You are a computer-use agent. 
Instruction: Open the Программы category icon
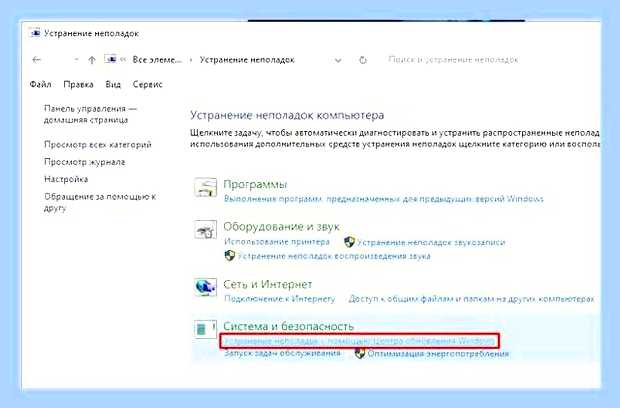tap(205, 187)
